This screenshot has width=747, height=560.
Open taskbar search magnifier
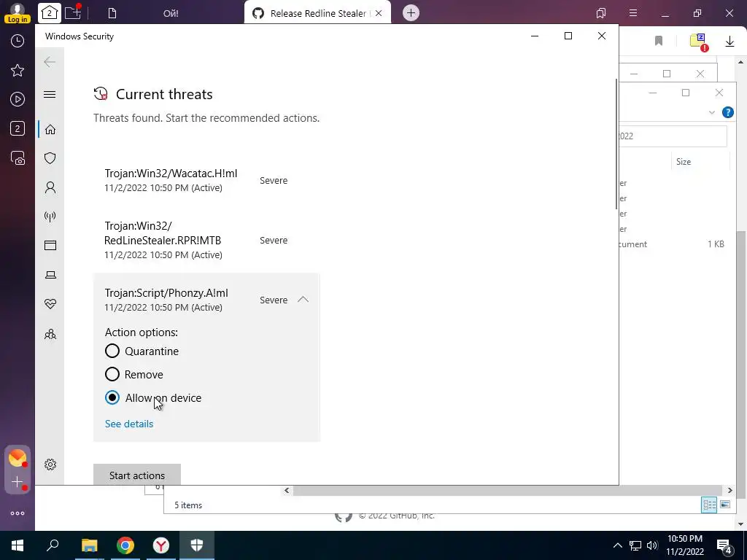pyautogui.click(x=53, y=545)
